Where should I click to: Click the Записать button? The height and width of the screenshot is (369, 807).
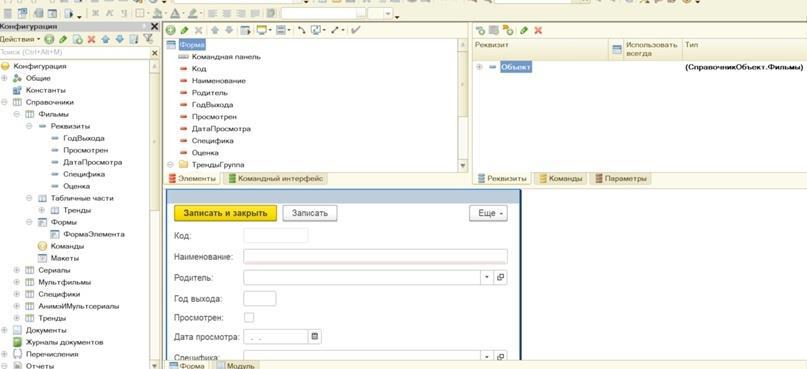tap(310, 213)
